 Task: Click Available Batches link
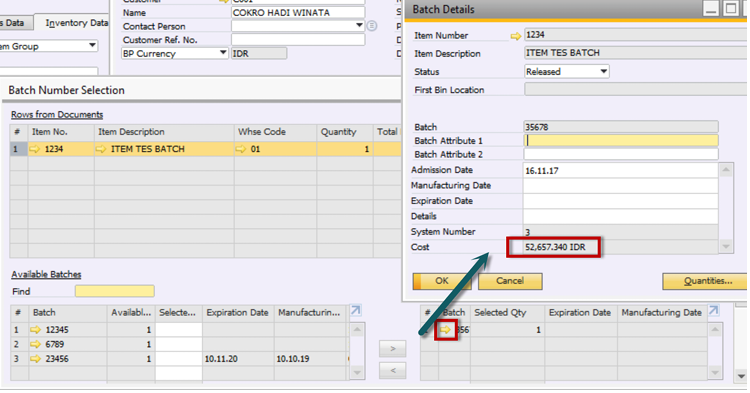(x=46, y=274)
